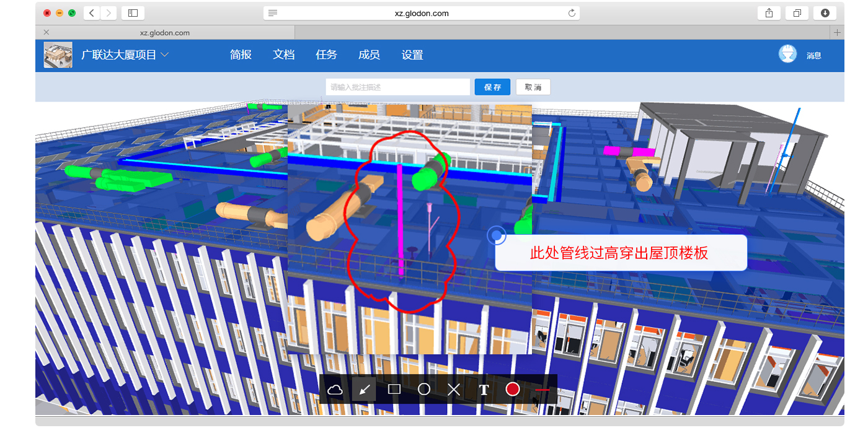Open the 简报 menu

(x=241, y=55)
